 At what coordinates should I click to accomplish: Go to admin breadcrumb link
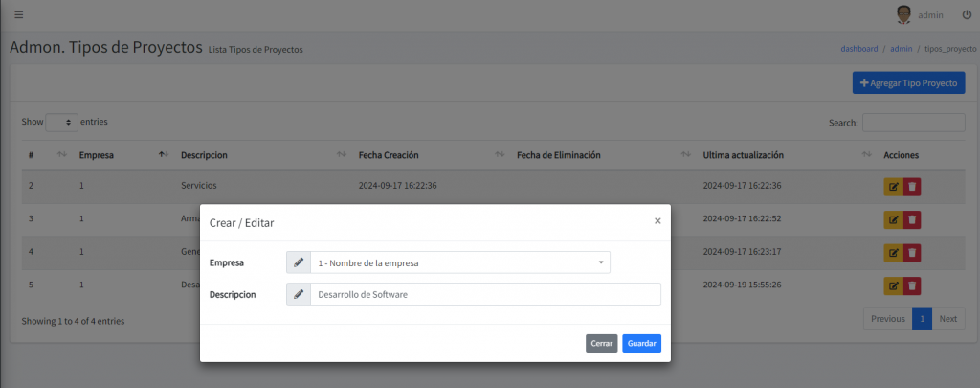coord(901,48)
